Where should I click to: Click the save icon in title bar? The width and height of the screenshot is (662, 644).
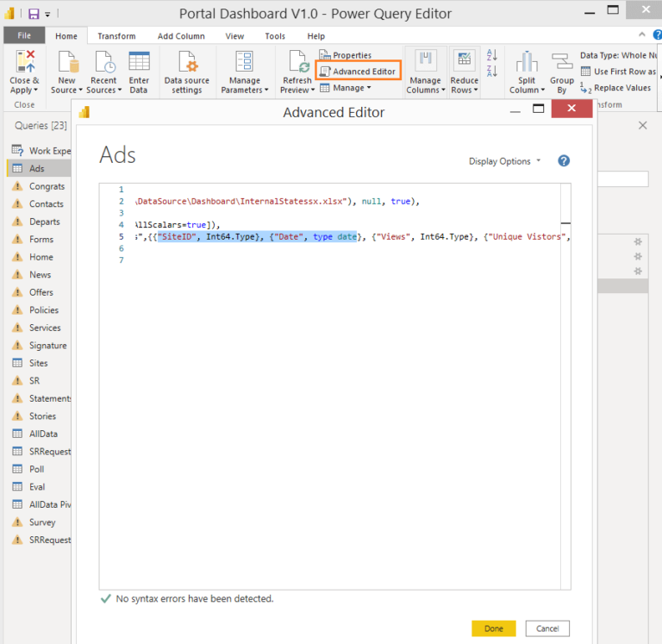(34, 14)
